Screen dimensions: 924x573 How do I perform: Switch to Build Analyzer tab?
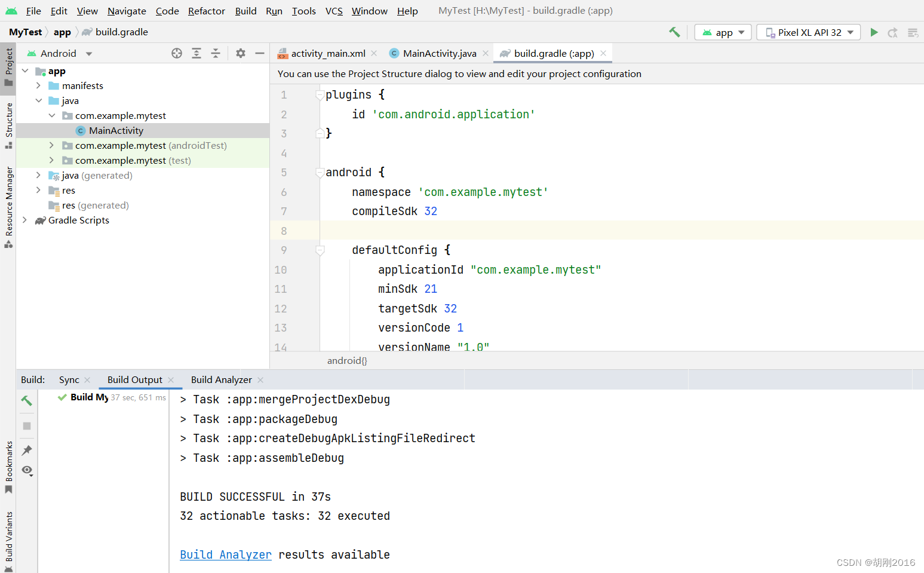[x=222, y=380]
